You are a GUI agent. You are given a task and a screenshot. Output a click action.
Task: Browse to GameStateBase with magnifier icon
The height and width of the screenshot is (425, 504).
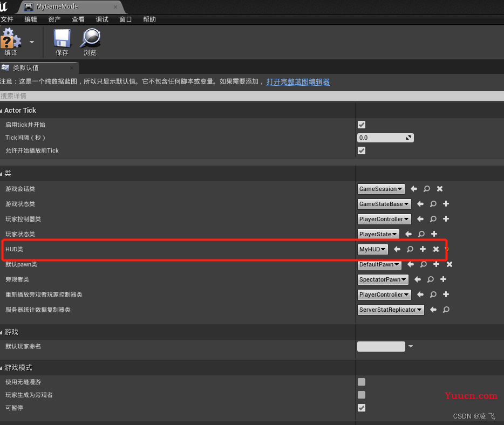pos(433,204)
